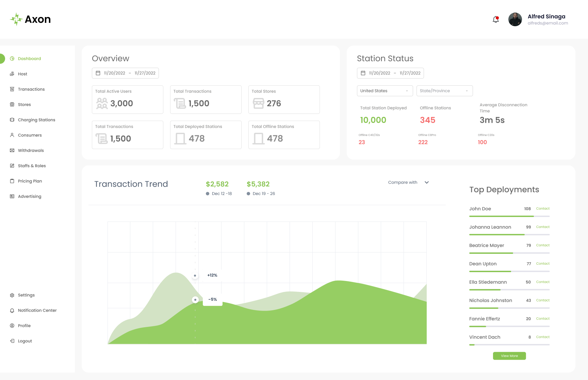
Task: Expand the Compare with dropdown
Action: [408, 182]
